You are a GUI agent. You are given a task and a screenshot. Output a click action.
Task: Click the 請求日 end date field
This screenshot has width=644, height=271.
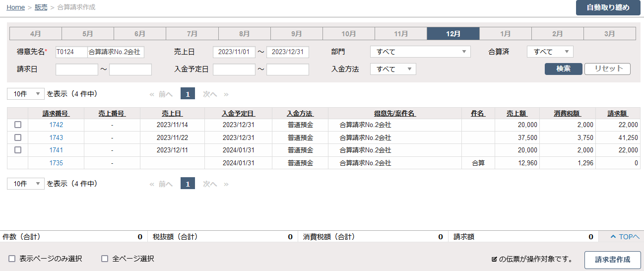point(130,69)
